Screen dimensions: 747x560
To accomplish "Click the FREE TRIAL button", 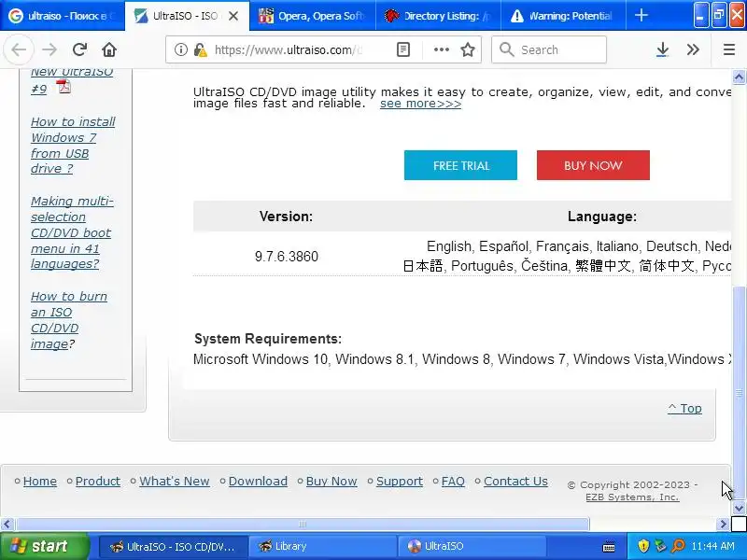I will (460, 165).
